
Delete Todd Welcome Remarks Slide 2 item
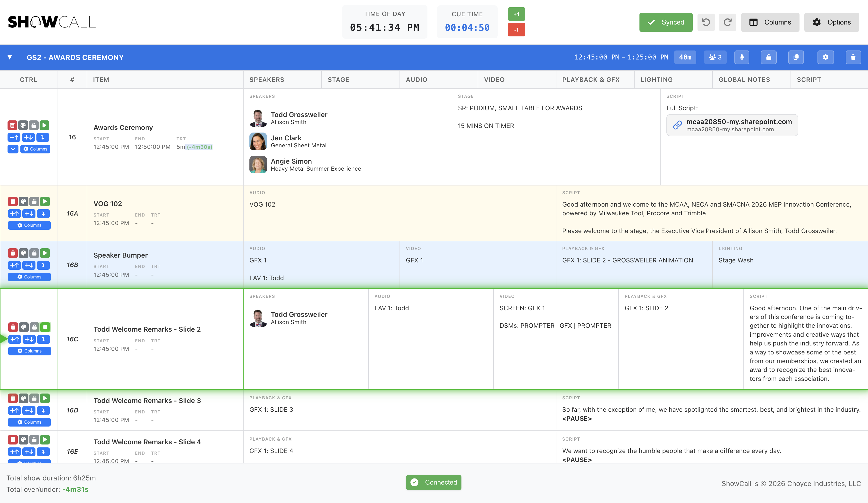(x=13, y=327)
